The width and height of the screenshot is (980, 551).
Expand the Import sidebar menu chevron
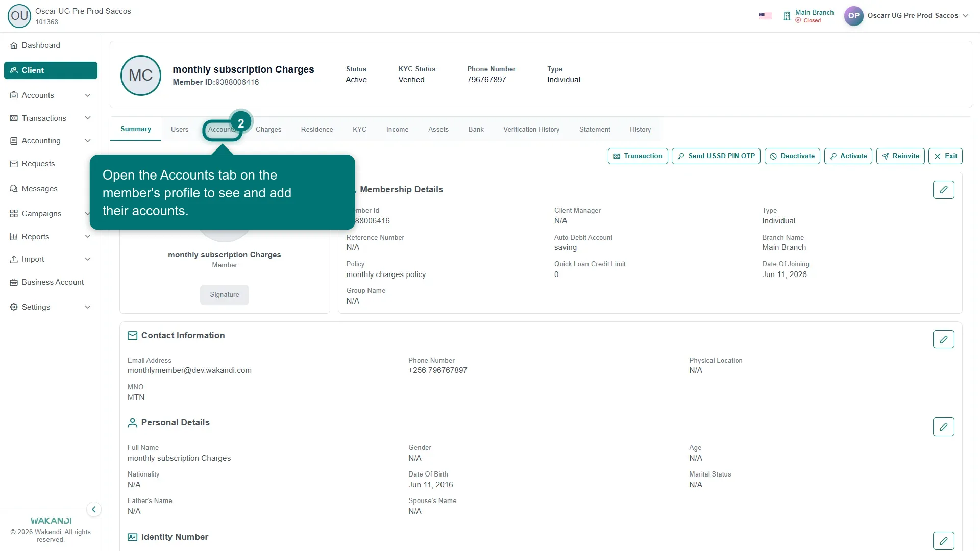click(x=88, y=259)
